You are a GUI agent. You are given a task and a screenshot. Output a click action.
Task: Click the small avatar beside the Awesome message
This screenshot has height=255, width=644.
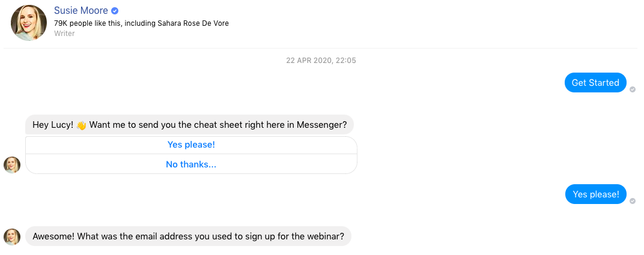tap(12, 236)
